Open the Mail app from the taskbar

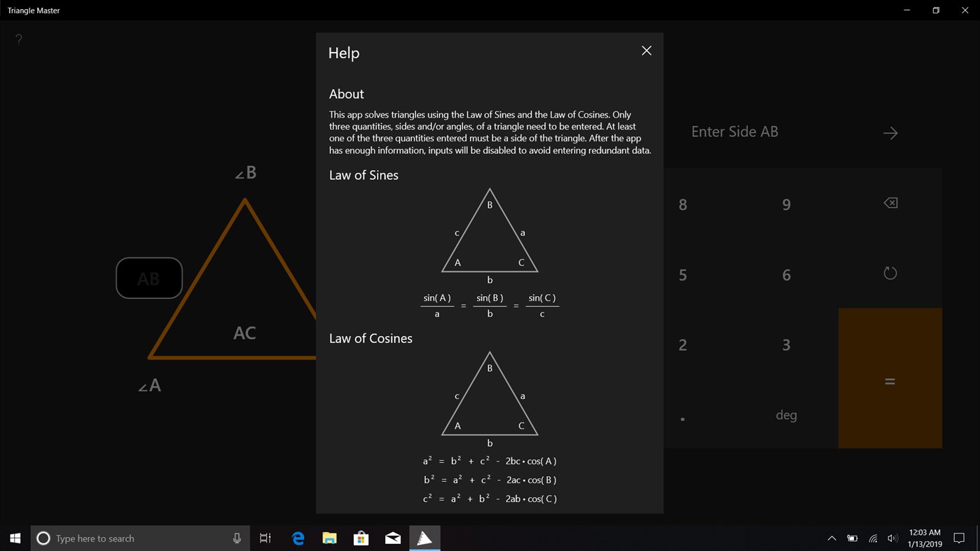[392, 538]
